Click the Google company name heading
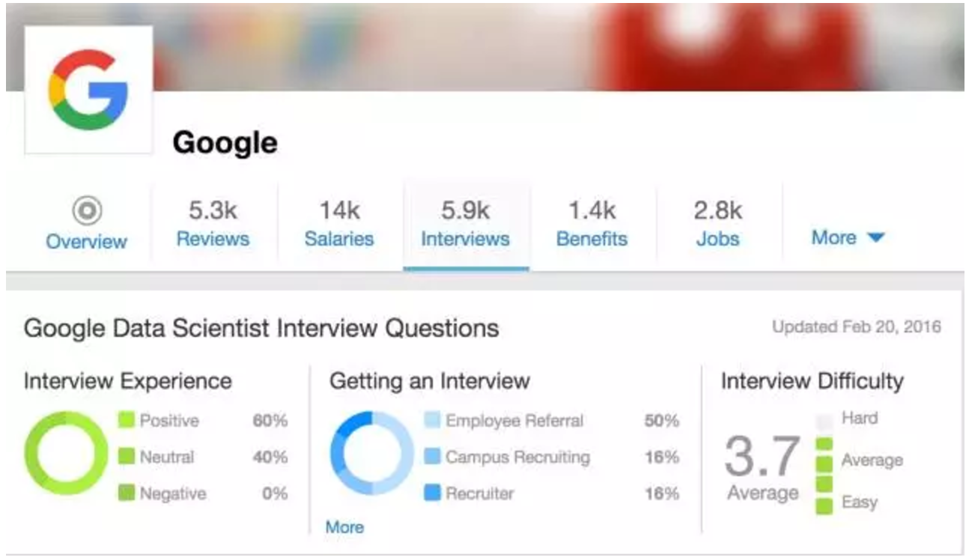 [225, 142]
